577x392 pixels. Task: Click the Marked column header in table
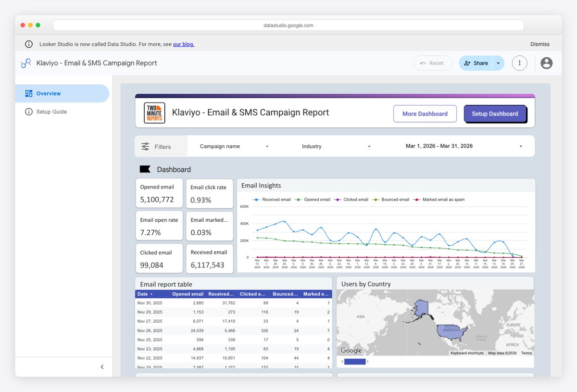pos(316,294)
